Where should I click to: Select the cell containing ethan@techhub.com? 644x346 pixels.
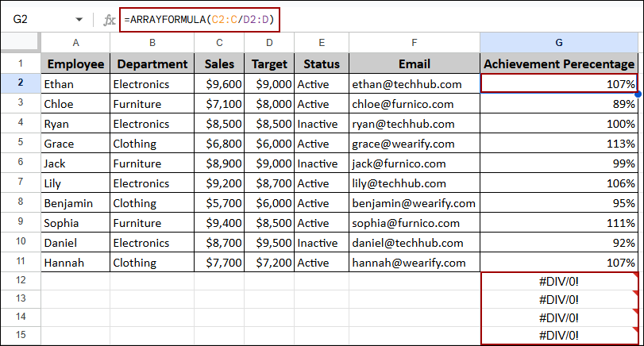click(x=413, y=83)
